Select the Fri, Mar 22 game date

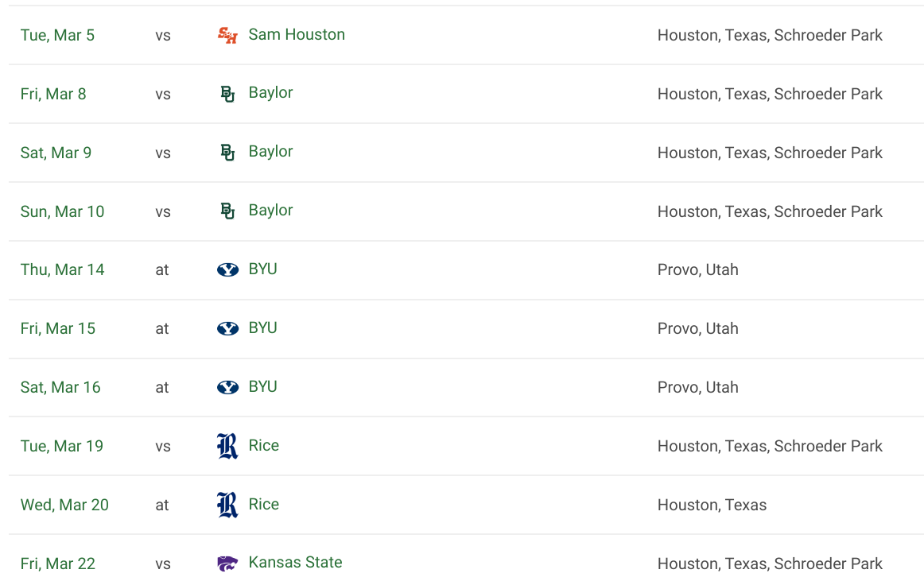tap(58, 564)
